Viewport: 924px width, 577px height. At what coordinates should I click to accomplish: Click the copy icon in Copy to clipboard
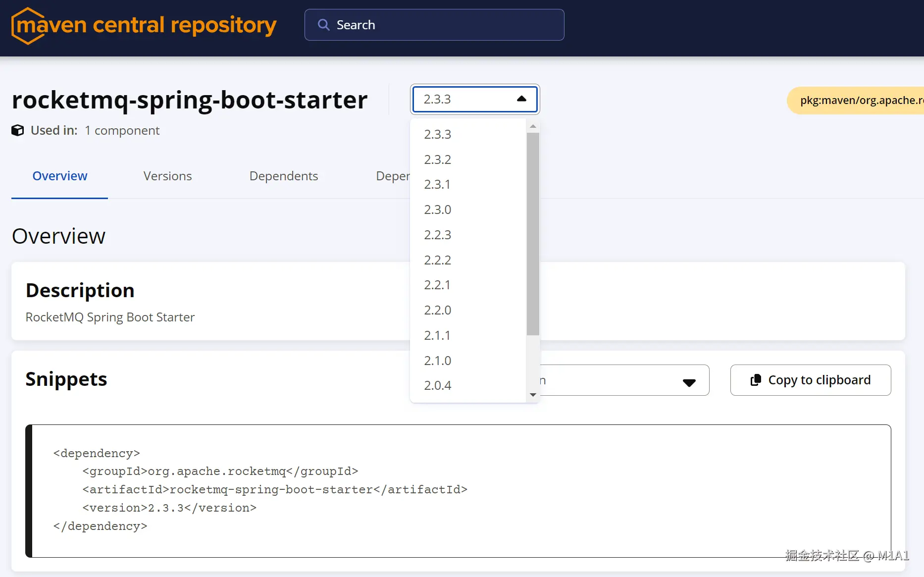756,380
